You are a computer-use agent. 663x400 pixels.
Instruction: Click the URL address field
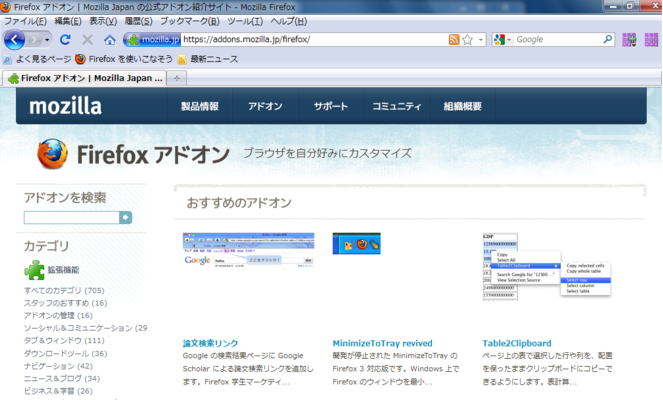click(x=314, y=39)
